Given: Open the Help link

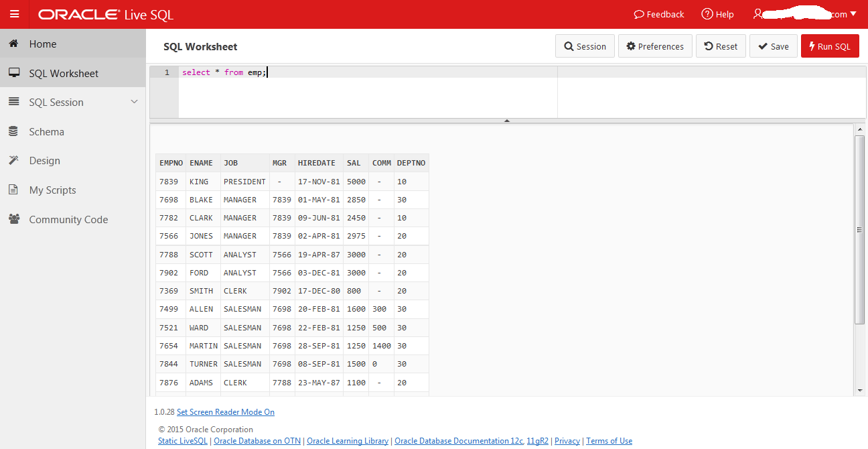Looking at the screenshot, I should click(717, 14).
